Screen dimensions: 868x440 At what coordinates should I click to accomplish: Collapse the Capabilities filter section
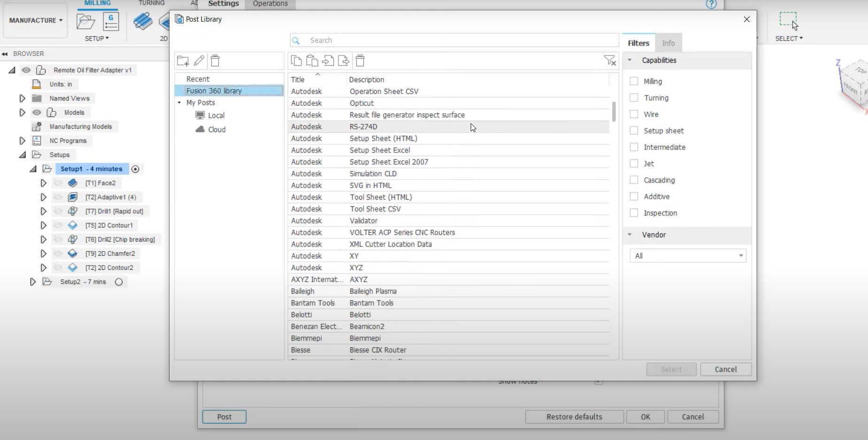click(630, 60)
